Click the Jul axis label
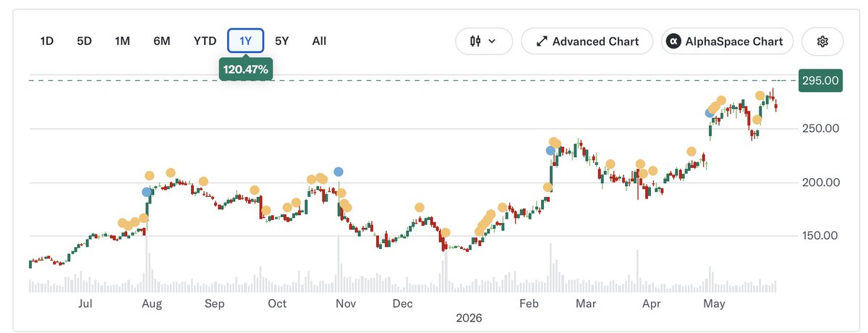Image resolution: width=868 pixels, height=333 pixels. pos(85,304)
